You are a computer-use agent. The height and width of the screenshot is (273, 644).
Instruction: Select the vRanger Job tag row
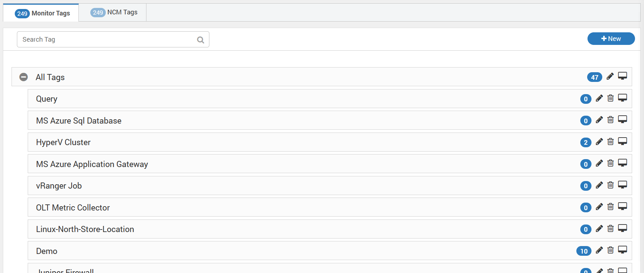click(330, 186)
